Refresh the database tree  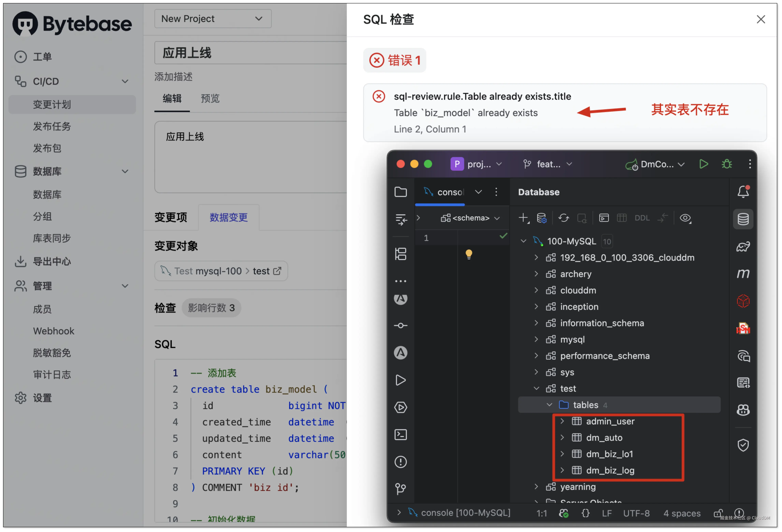coord(564,218)
